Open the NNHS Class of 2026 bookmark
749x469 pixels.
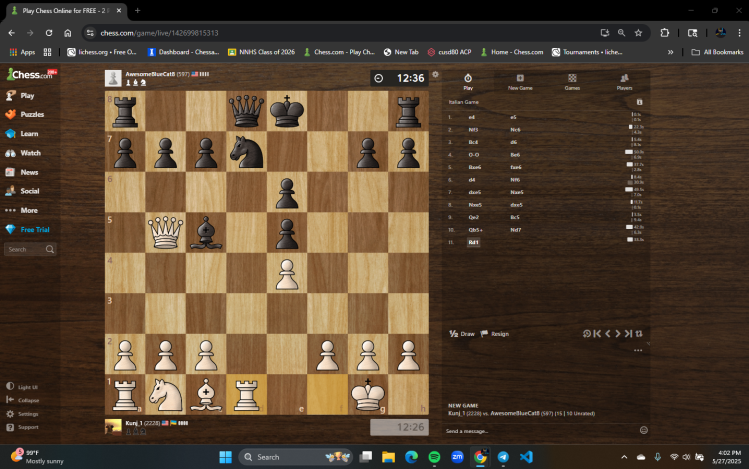[261, 52]
